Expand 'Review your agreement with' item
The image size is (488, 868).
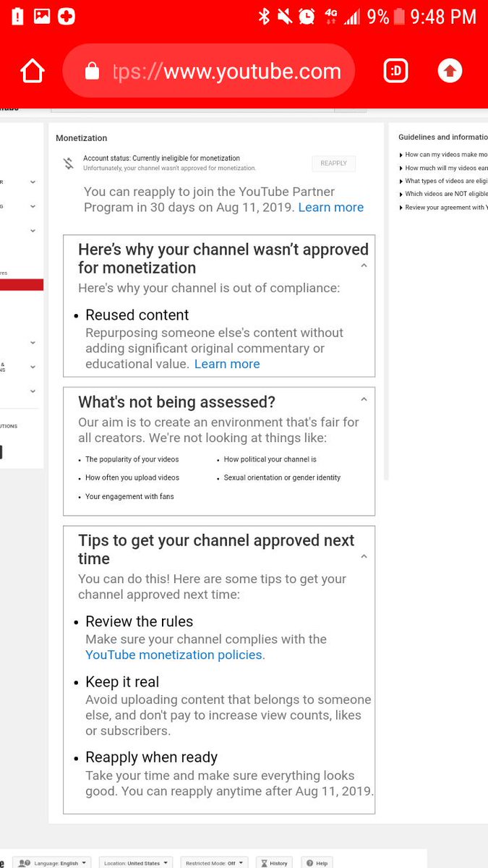tap(443, 208)
